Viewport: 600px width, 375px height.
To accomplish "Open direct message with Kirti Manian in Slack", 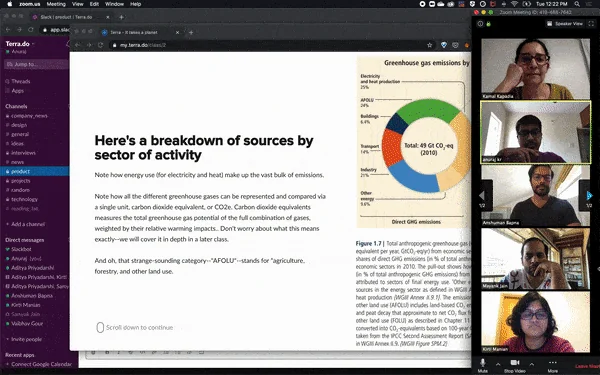I will click(x=26, y=305).
